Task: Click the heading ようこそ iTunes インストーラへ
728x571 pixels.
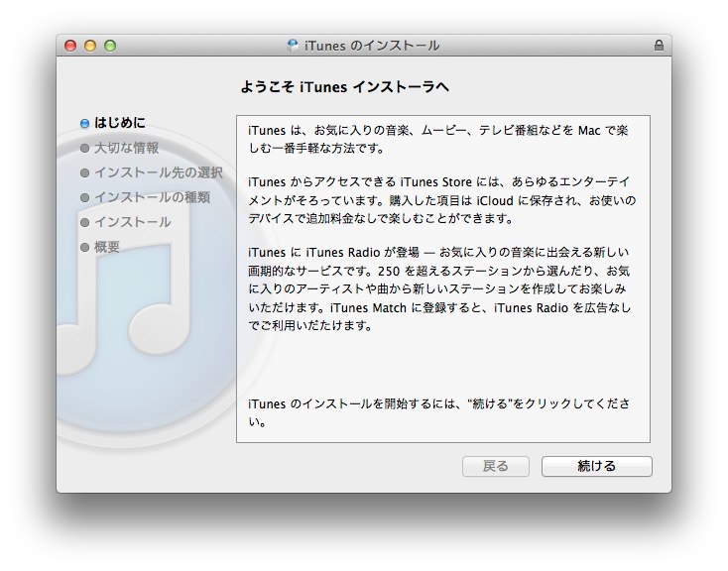Action: [x=344, y=87]
